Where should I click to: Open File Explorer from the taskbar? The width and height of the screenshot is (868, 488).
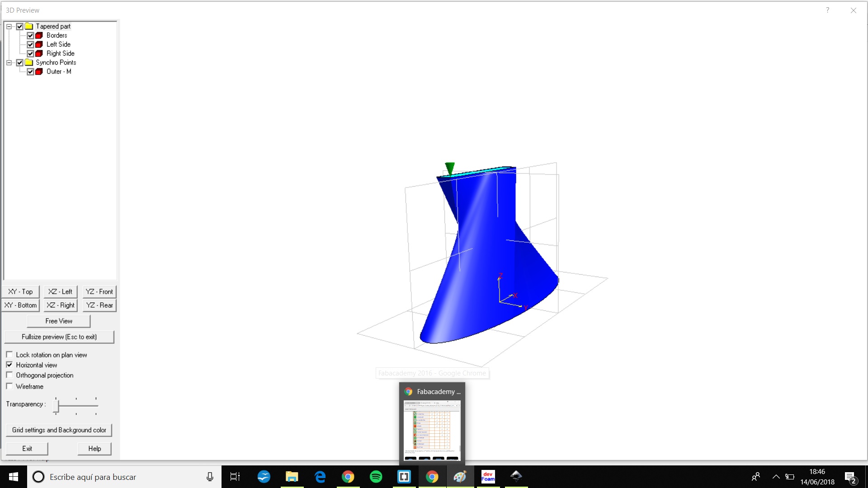(x=292, y=477)
